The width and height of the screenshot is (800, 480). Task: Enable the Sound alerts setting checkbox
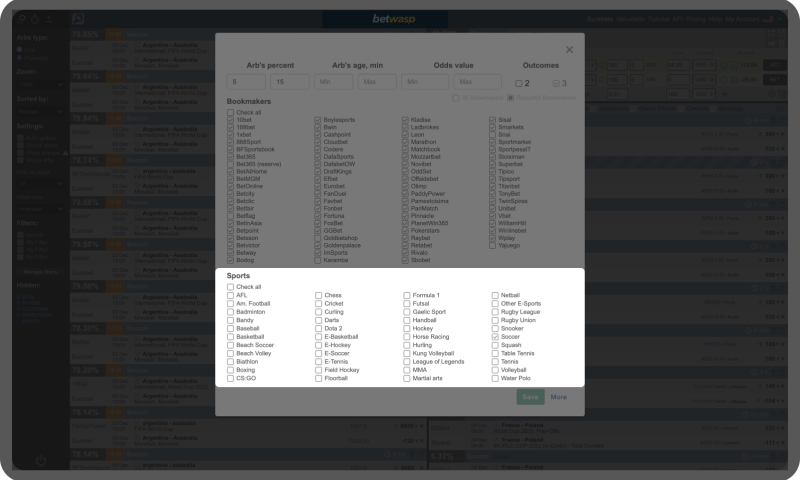[x=20, y=145]
